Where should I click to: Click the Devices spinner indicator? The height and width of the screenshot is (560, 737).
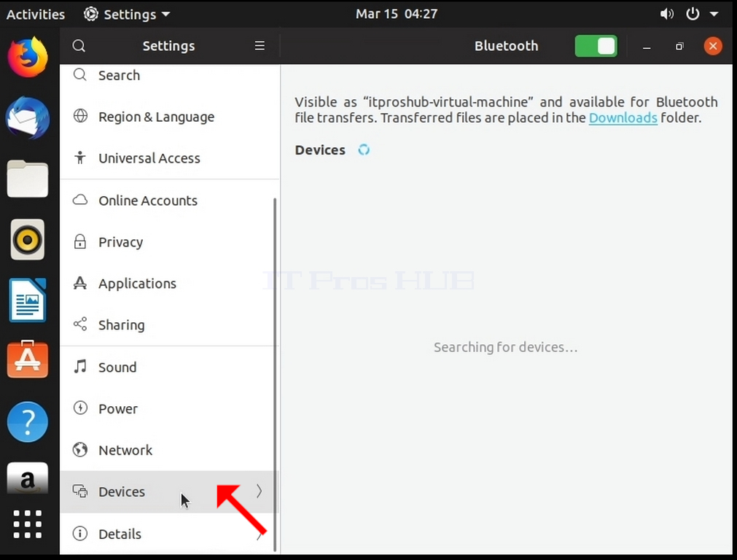tap(364, 149)
